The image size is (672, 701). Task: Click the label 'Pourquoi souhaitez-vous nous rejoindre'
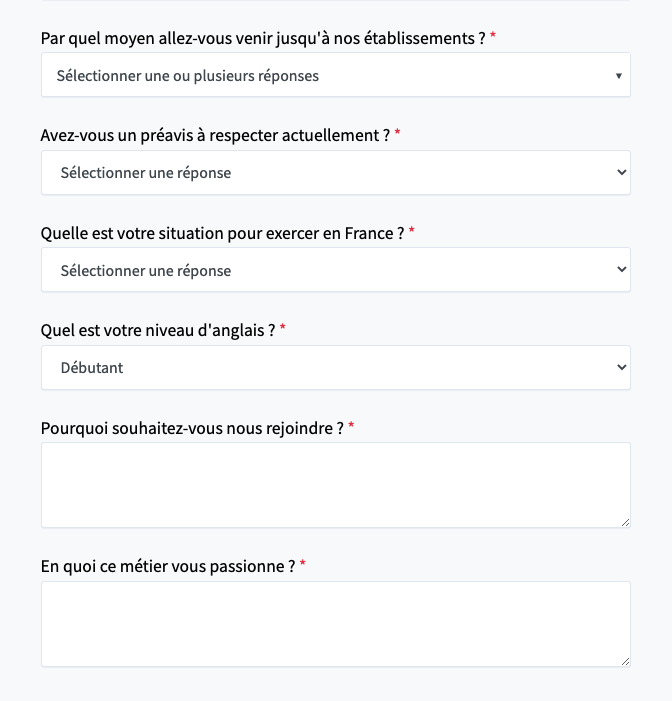[x=192, y=428]
